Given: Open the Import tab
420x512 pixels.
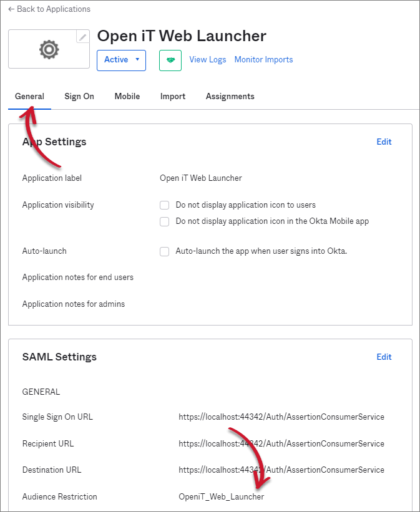Looking at the screenshot, I should pos(173,97).
